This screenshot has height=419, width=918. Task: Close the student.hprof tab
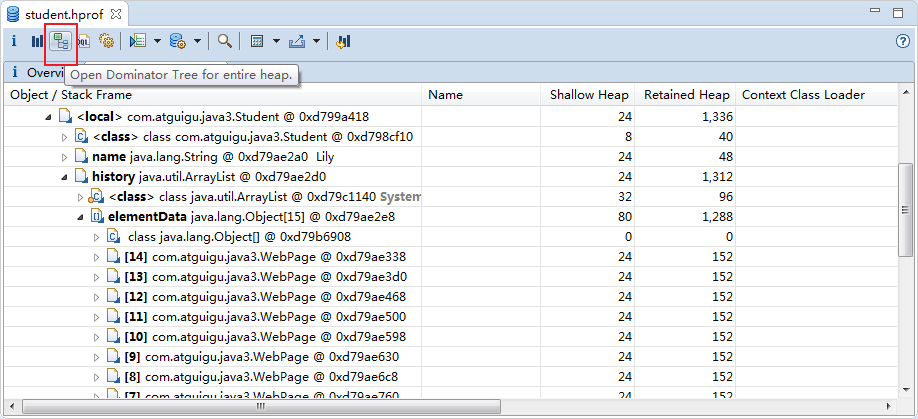[116, 13]
